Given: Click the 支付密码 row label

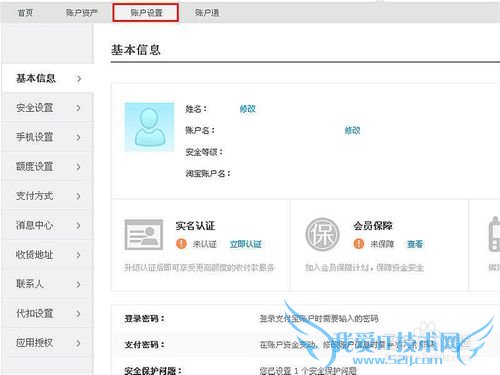Looking at the screenshot, I should pos(144,345).
